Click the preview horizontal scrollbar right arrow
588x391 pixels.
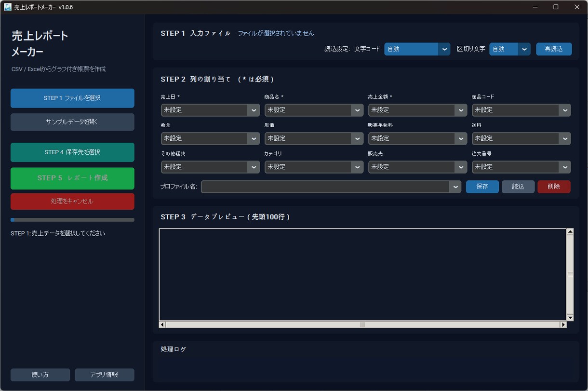[x=563, y=324]
